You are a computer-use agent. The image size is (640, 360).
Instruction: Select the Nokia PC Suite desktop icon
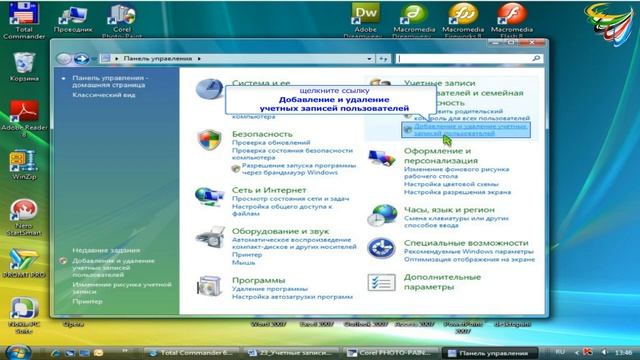(x=24, y=316)
